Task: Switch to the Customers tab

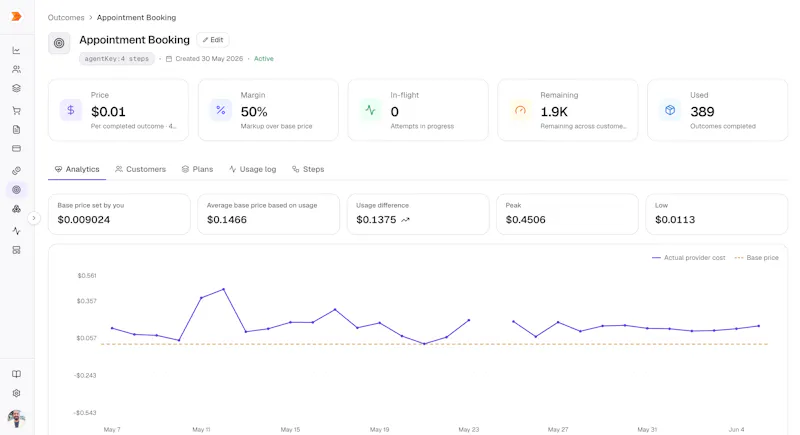Action: pos(140,169)
